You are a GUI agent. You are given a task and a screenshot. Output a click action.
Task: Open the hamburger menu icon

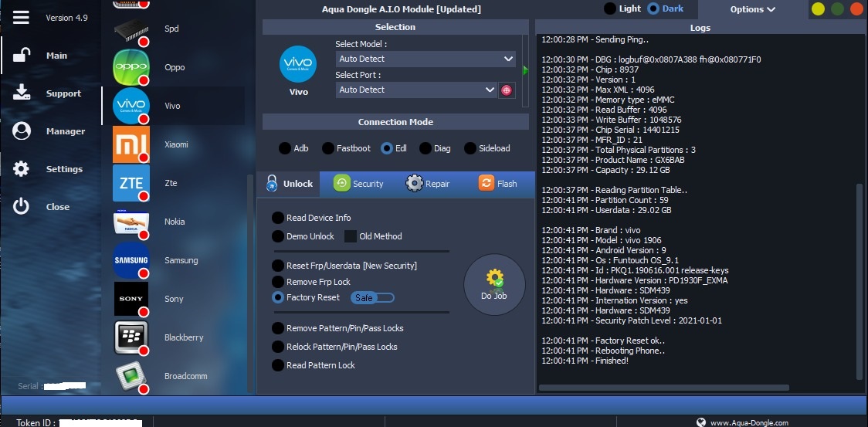(21, 17)
